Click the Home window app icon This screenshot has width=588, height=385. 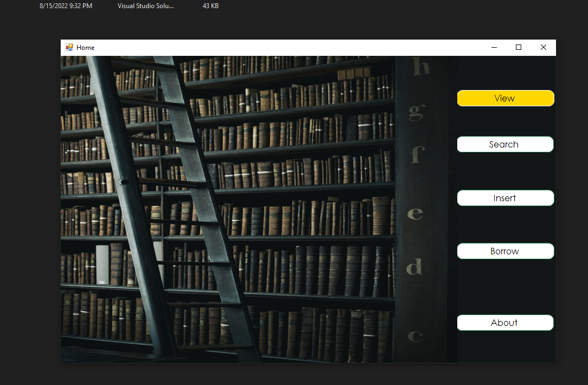69,47
